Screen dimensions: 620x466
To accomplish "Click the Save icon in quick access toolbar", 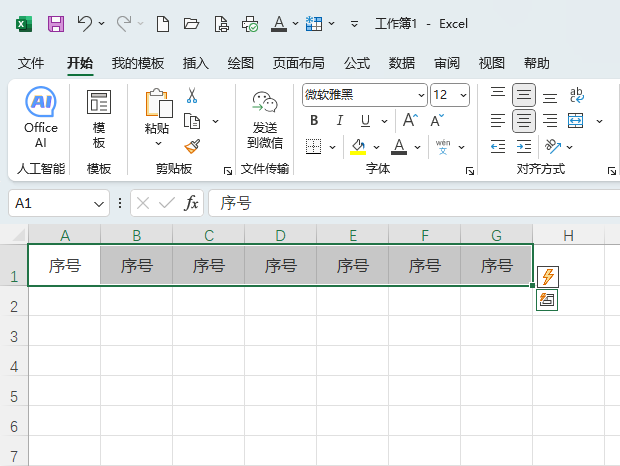I will coord(56,24).
